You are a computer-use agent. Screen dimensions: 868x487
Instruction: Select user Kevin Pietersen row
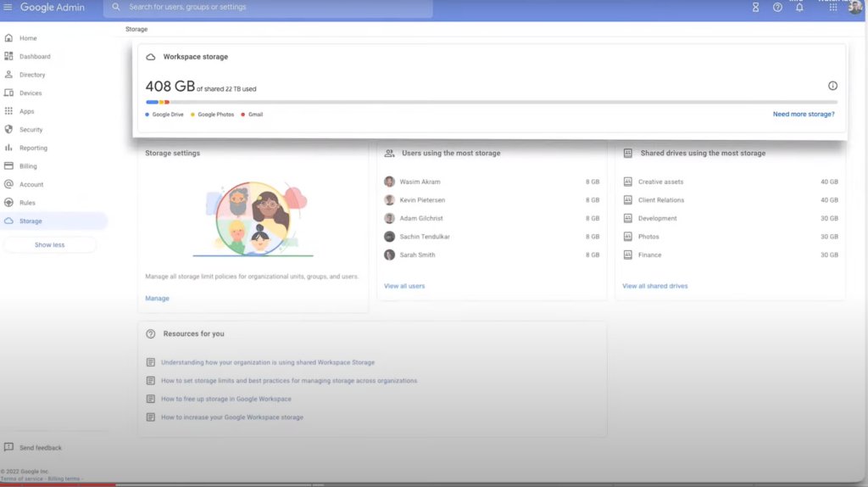pos(492,200)
